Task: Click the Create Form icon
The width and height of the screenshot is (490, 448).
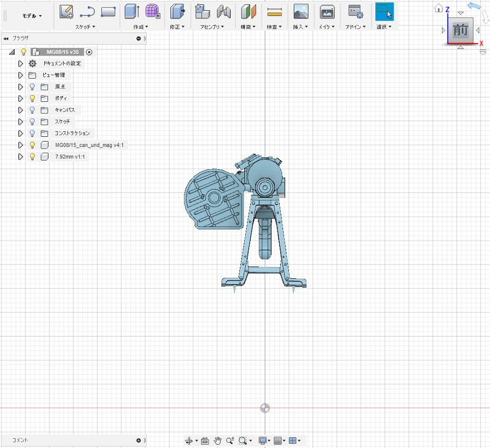Action: pos(153,11)
